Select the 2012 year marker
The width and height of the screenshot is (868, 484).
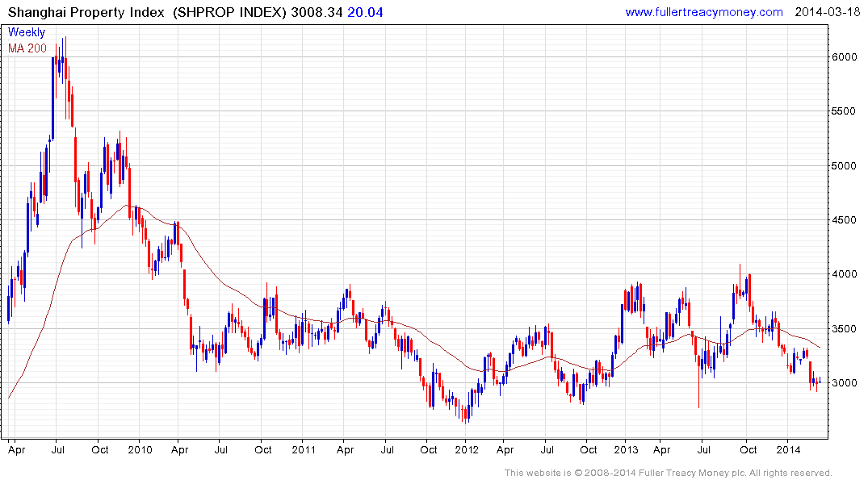467,449
